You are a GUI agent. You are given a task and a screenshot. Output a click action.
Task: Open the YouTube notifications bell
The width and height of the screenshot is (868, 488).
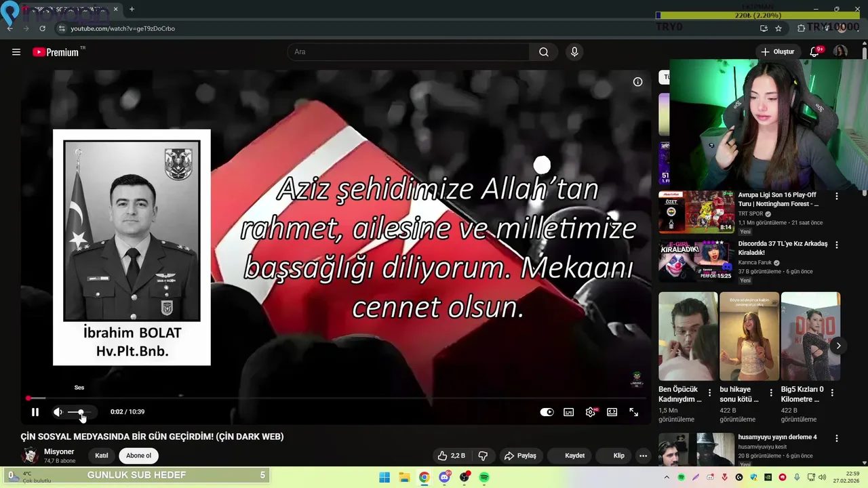[814, 52]
